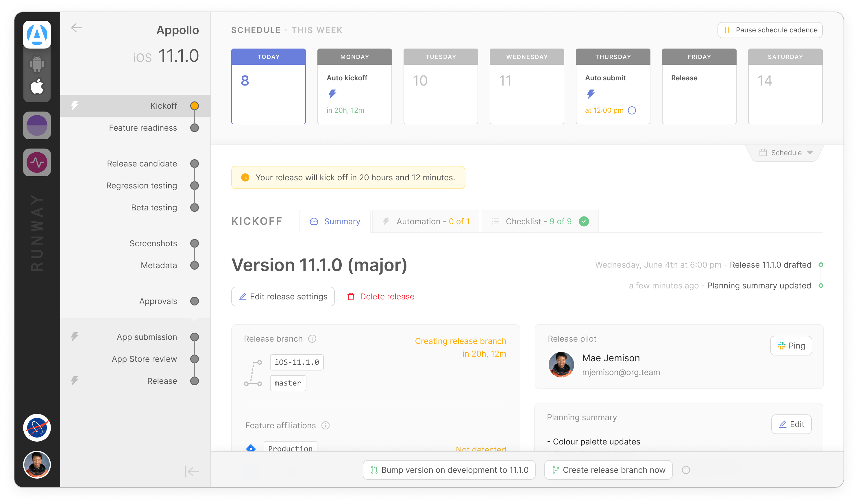858x504 pixels.
Task: Click info icon beside Create release branch
Action: coord(686,470)
